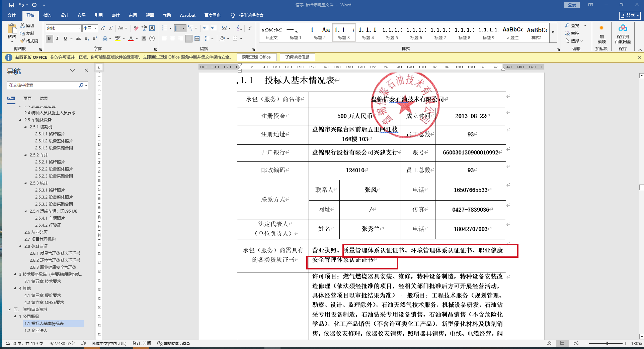Switch to the 布局 ribbon tab
The height and width of the screenshot is (349, 644).
tap(81, 15)
